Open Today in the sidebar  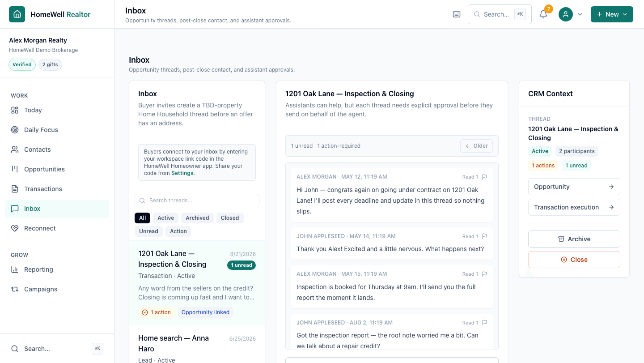coord(57,110)
